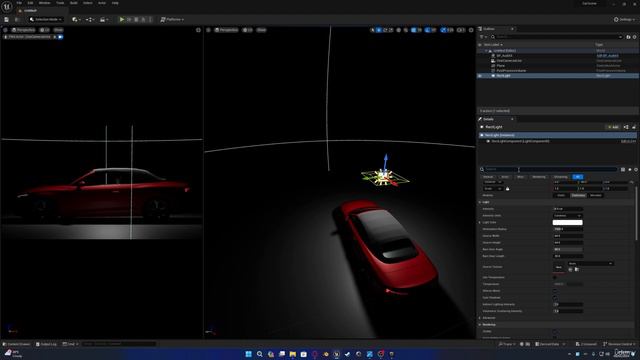This screenshot has height=360, width=640.
Task: Switch Details filter to Rendering
Action: (x=539, y=177)
